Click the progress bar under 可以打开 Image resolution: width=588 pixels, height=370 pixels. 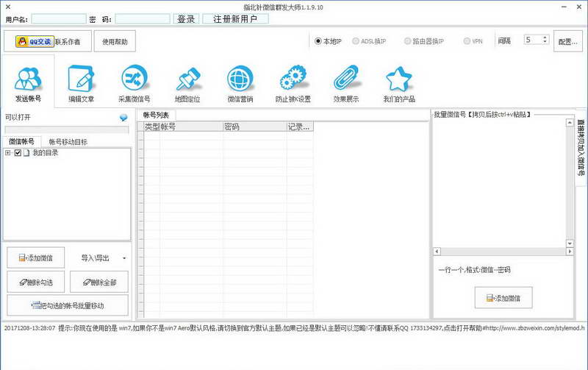(x=67, y=130)
